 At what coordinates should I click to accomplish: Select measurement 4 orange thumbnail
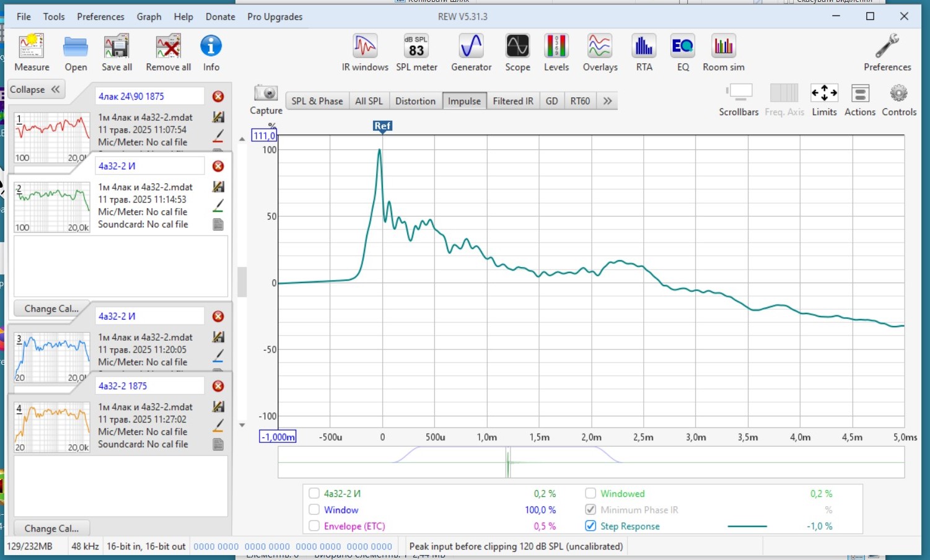click(x=52, y=427)
